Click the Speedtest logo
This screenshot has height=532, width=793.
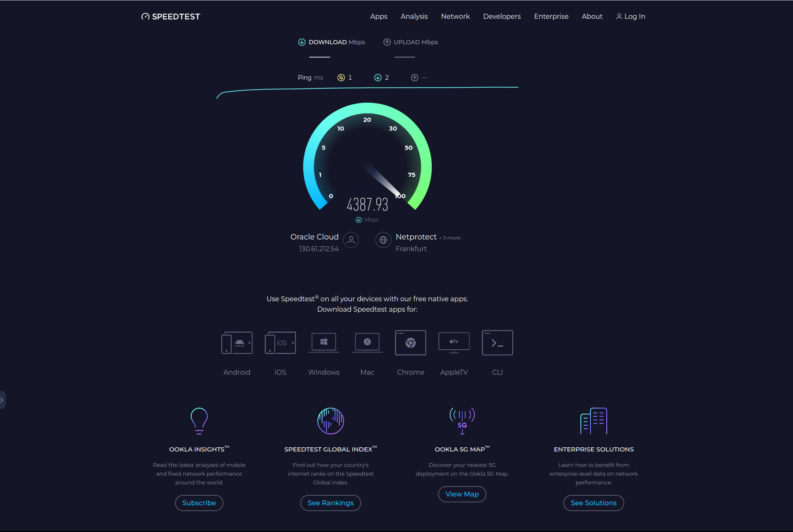[x=171, y=17]
